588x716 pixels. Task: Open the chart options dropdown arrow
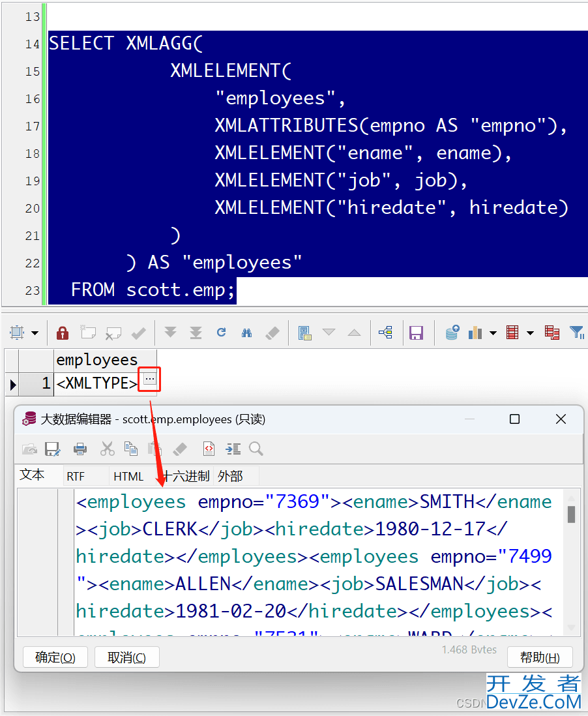(x=493, y=333)
